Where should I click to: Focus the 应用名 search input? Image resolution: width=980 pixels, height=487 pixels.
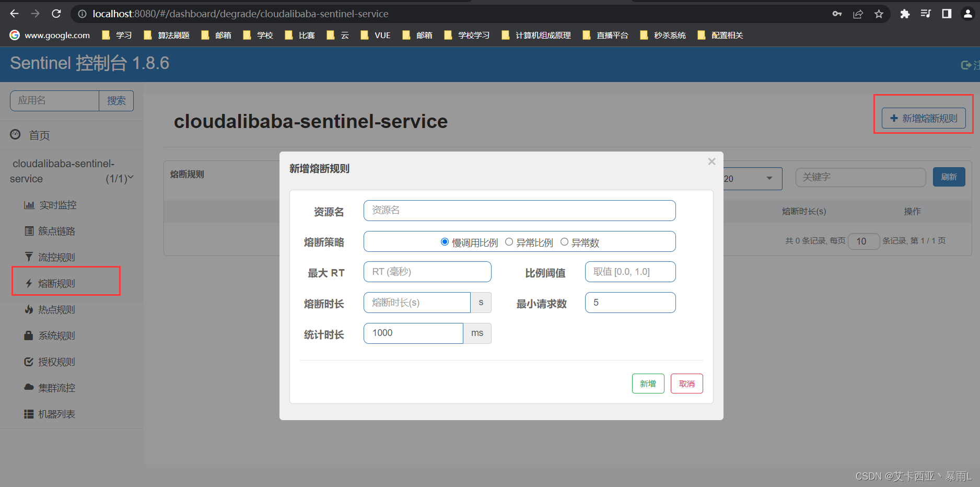point(54,100)
